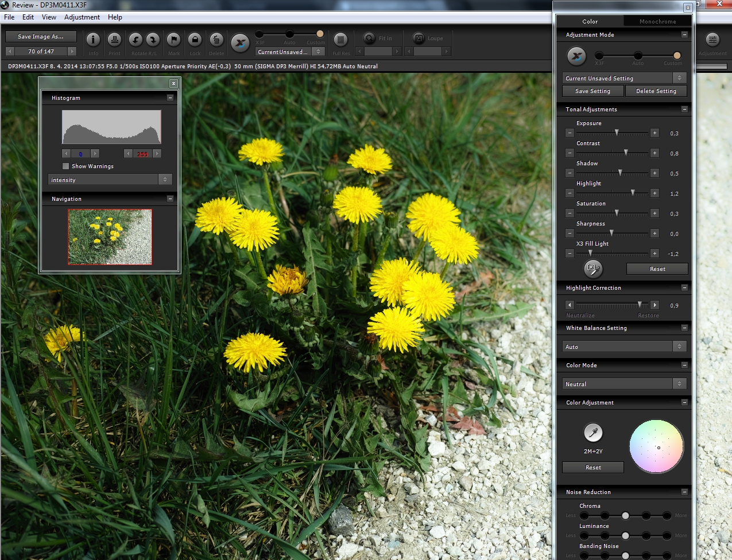
Task: Open the histogram intensity channel dropdown
Action: tap(110, 180)
